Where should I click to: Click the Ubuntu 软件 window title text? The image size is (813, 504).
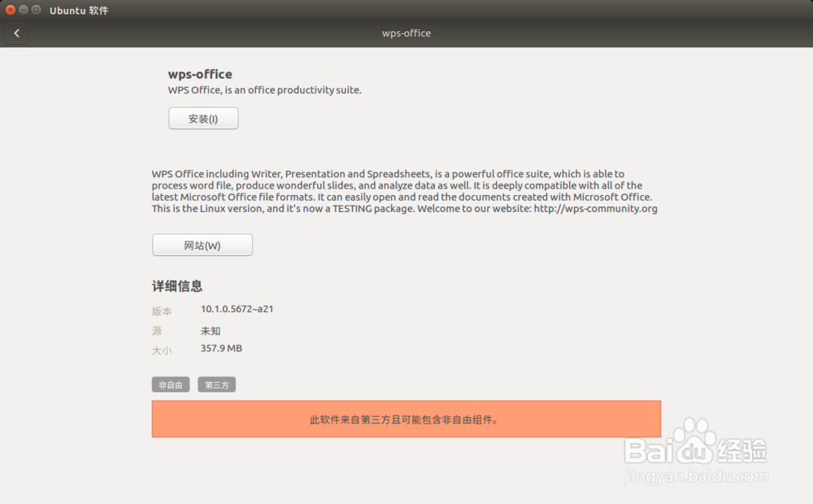[79, 11]
